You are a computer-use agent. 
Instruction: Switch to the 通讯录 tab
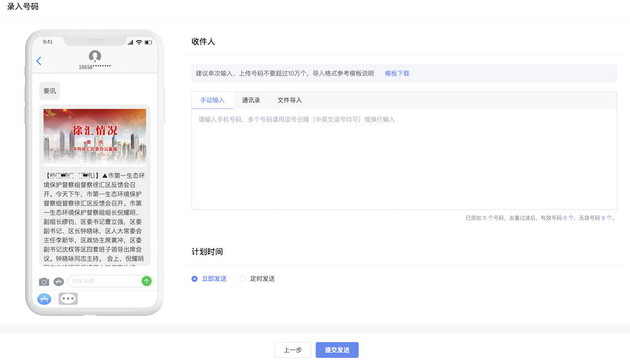coord(251,100)
